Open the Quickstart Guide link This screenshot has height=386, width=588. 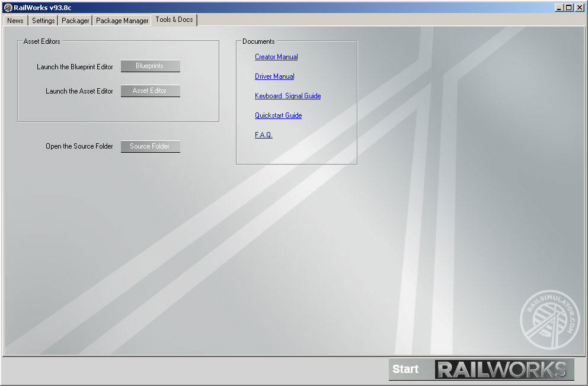(278, 115)
